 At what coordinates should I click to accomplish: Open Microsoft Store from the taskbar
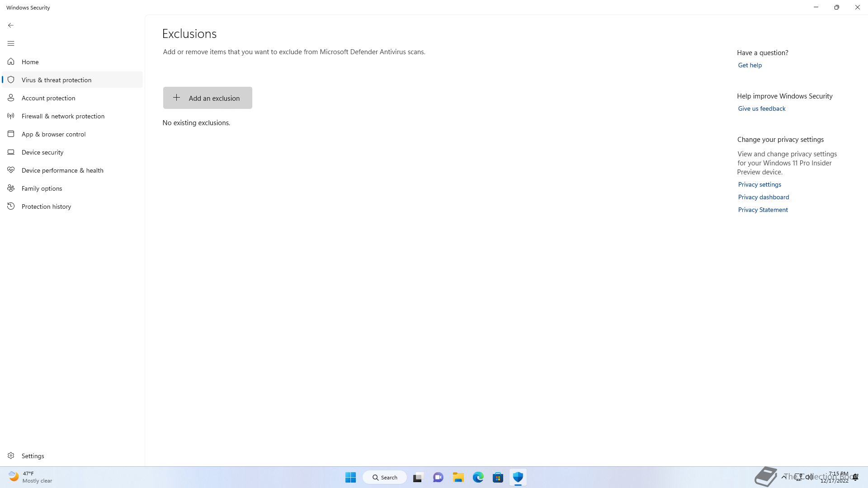coord(498,477)
